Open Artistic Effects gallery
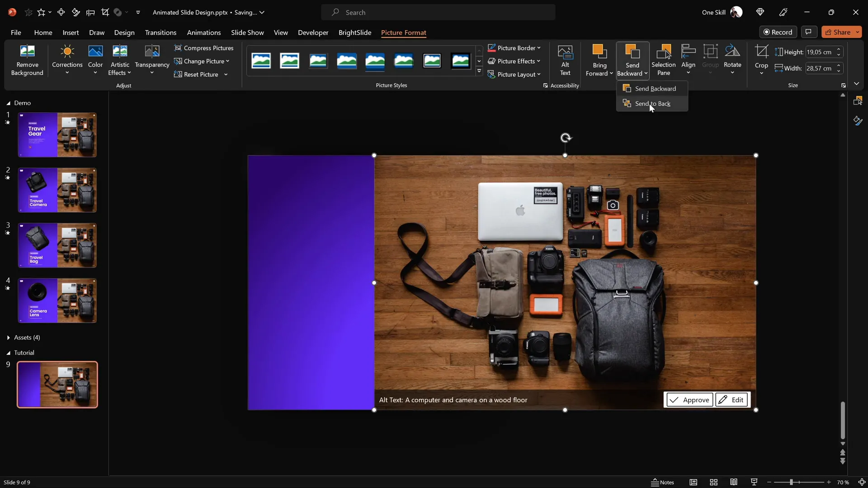The image size is (868, 488). click(x=120, y=60)
